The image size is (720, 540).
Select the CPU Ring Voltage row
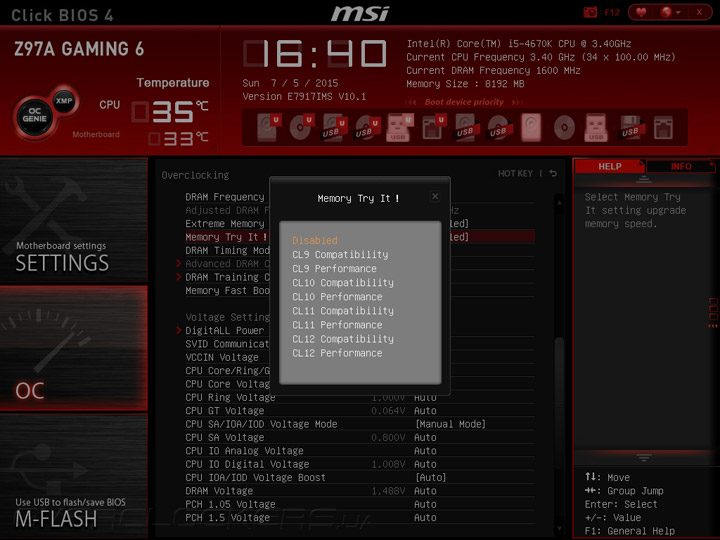click(x=360, y=397)
